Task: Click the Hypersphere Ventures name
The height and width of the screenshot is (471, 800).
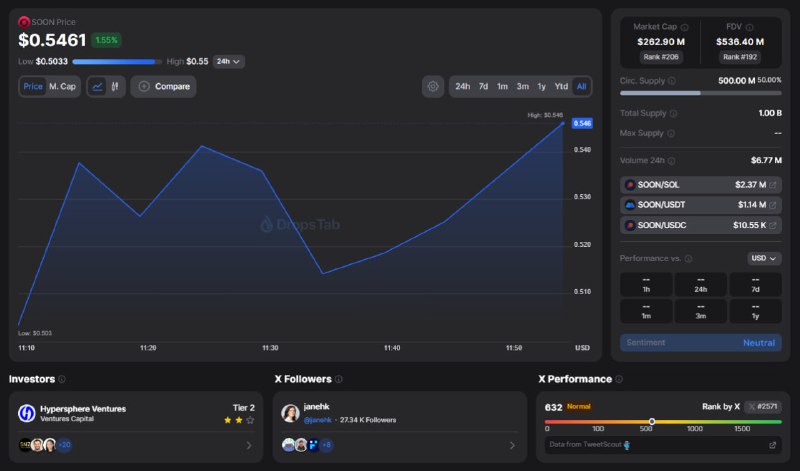Action: tap(83, 409)
